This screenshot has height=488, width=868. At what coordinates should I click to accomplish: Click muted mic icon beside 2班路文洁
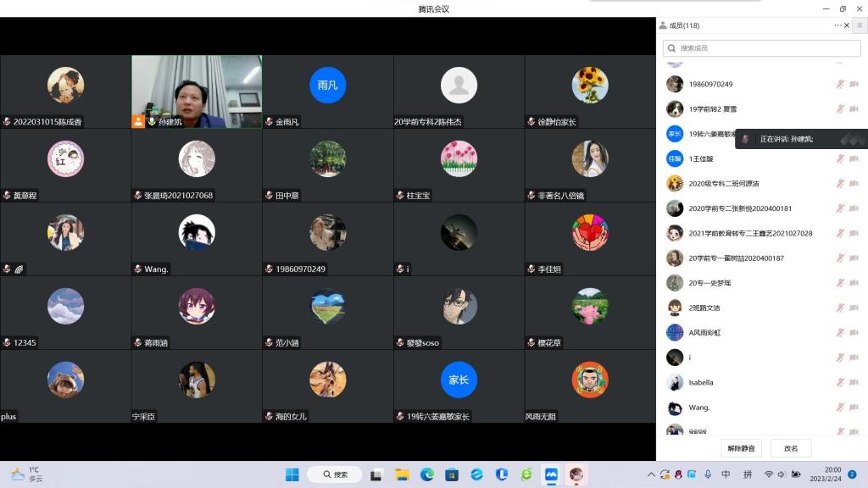click(x=840, y=308)
